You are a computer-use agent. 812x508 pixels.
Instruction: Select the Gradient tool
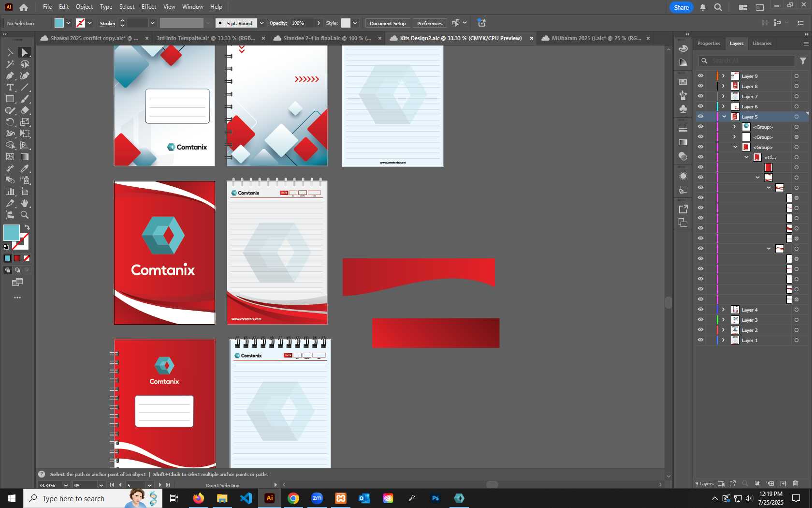point(25,157)
